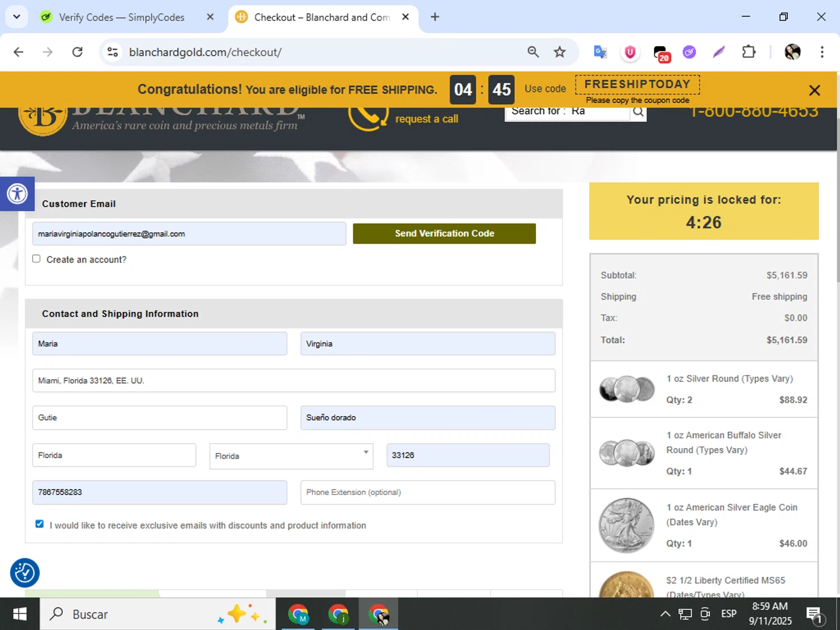Open a new browser tab
The image size is (840, 630).
point(435,17)
